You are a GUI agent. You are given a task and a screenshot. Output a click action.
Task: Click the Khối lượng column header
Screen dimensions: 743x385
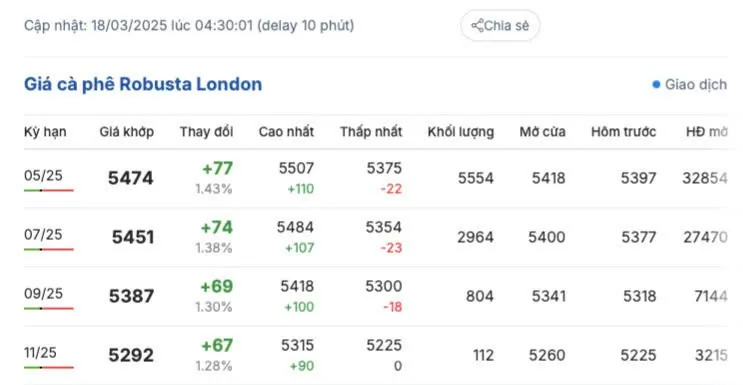pos(461,131)
